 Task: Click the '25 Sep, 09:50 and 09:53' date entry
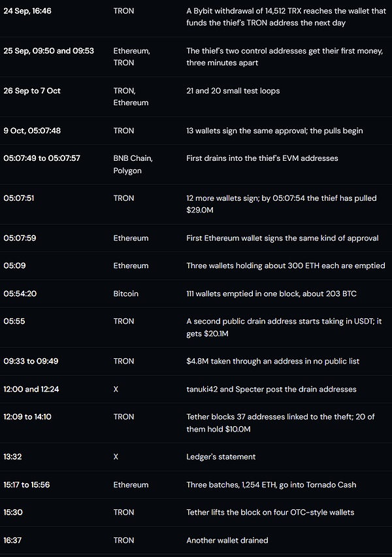coord(48,51)
